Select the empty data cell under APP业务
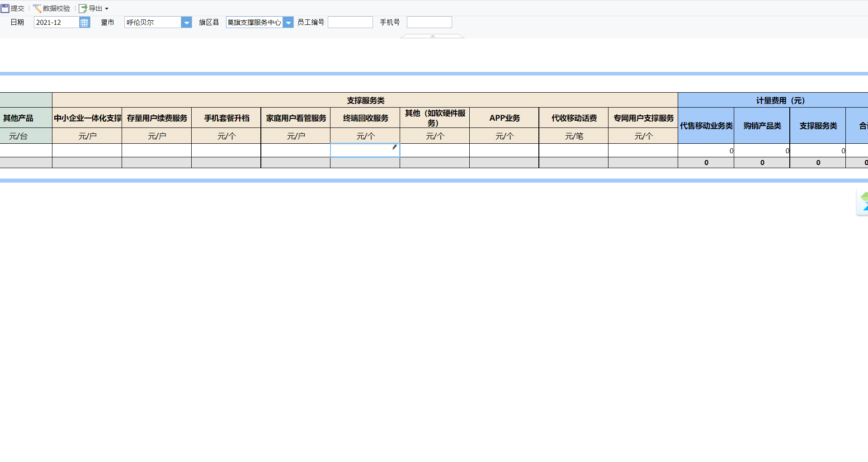 (505, 151)
